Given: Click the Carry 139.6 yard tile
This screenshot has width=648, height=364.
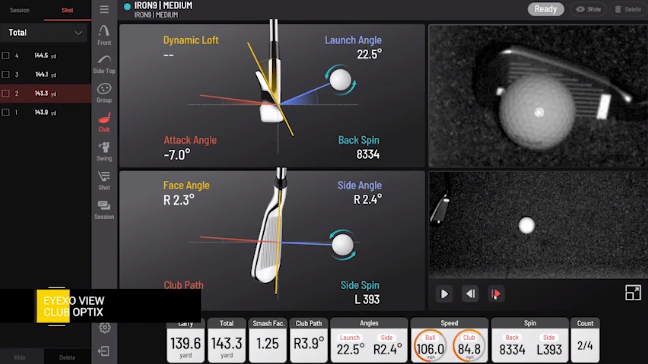Looking at the screenshot, I should coord(186,341).
